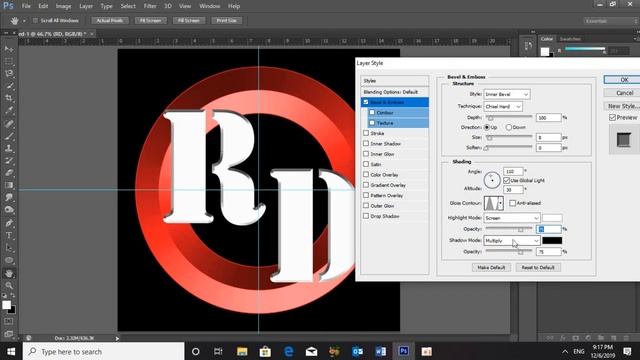Enable the Inner Shadow checkbox
Screen dimensions: 640x360
[x=366, y=144]
